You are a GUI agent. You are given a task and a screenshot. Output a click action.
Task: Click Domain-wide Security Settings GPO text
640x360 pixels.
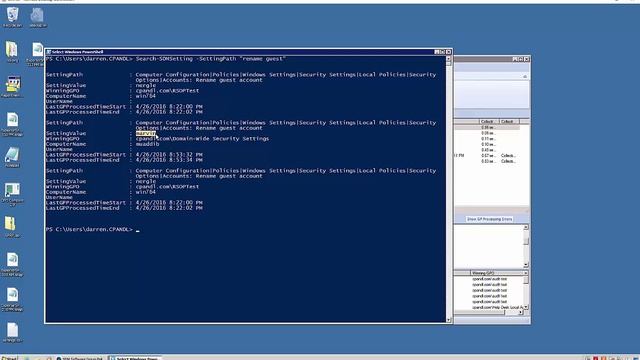pyautogui.click(x=202, y=139)
